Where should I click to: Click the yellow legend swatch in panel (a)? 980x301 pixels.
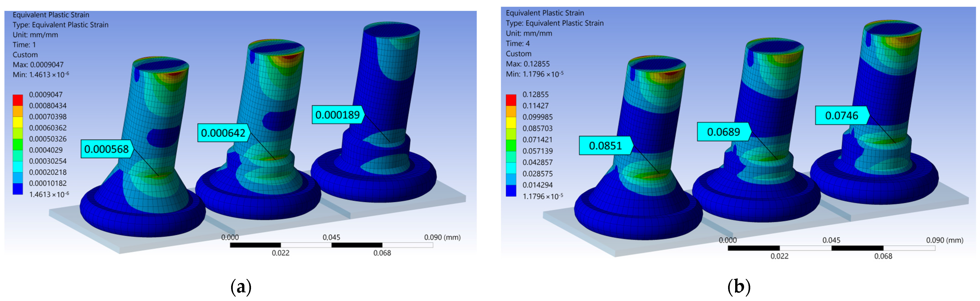pos(18,122)
